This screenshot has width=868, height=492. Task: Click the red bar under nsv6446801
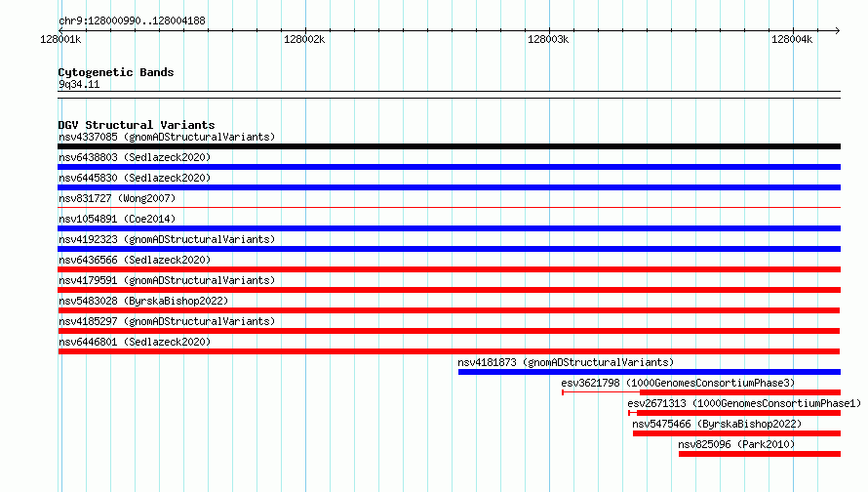[x=449, y=351]
